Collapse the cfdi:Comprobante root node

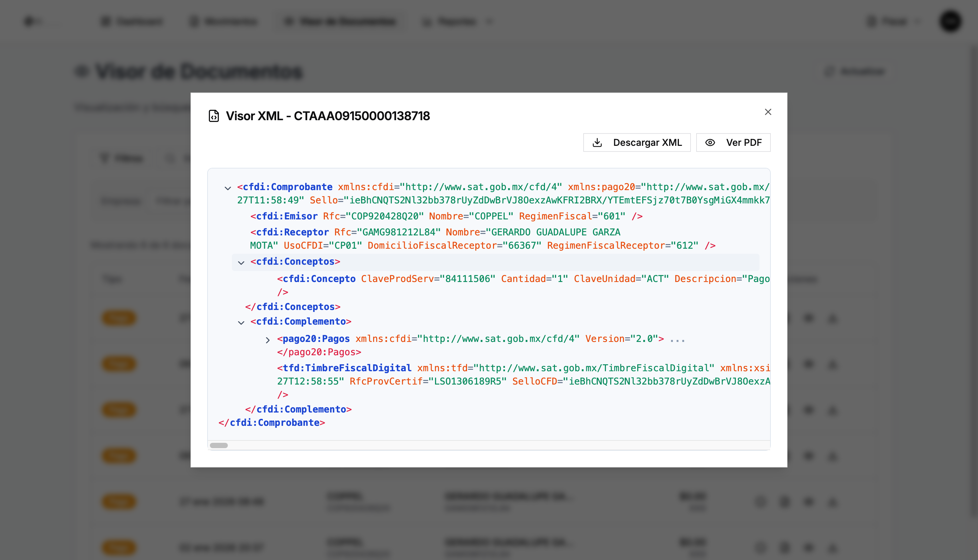(228, 188)
